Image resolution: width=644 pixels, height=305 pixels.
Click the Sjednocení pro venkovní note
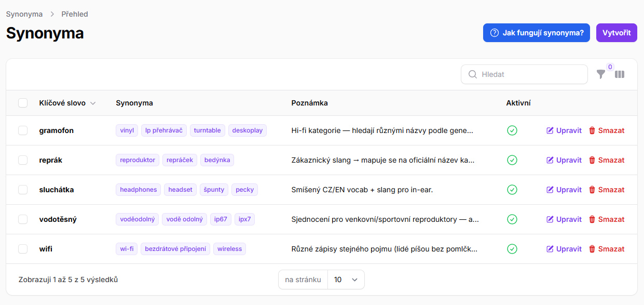385,219
